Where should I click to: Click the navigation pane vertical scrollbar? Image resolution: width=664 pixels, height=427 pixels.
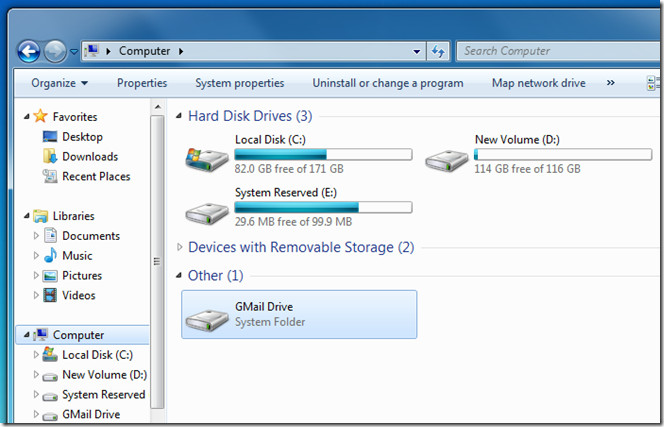point(157,262)
